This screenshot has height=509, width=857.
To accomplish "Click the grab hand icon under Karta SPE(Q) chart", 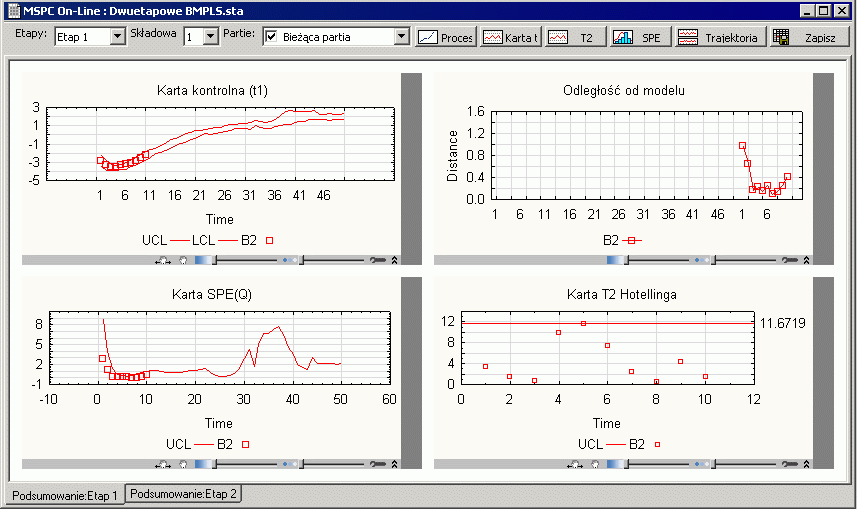I will tap(183, 464).
